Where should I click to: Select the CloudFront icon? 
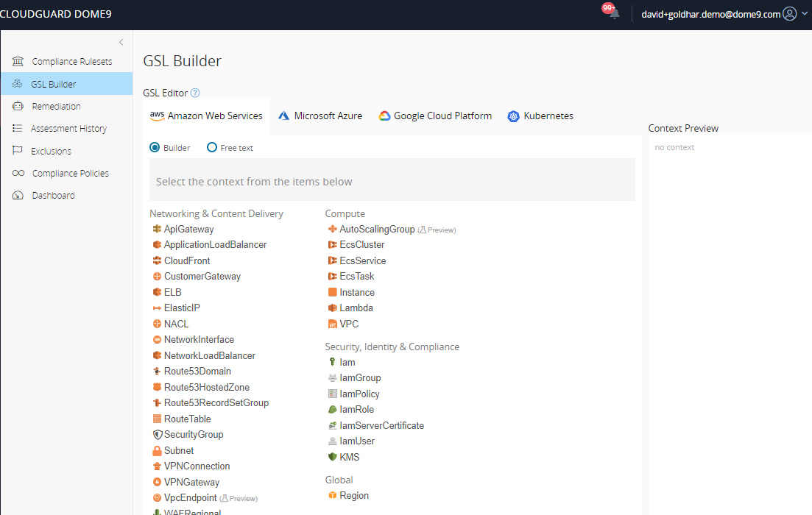(157, 260)
